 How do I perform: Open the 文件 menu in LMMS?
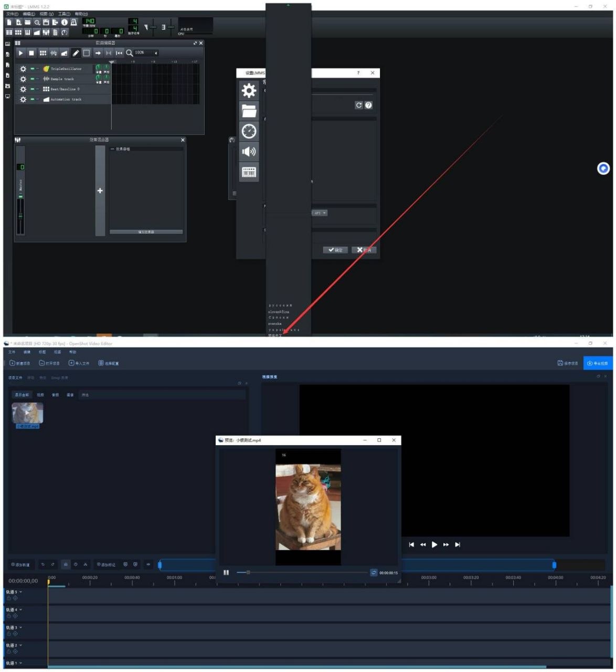tap(13, 14)
